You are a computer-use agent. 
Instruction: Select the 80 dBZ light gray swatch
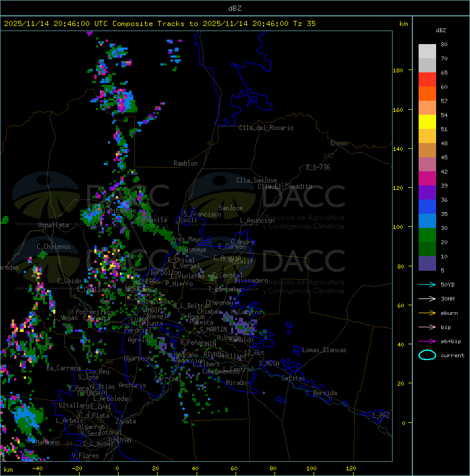(427, 51)
